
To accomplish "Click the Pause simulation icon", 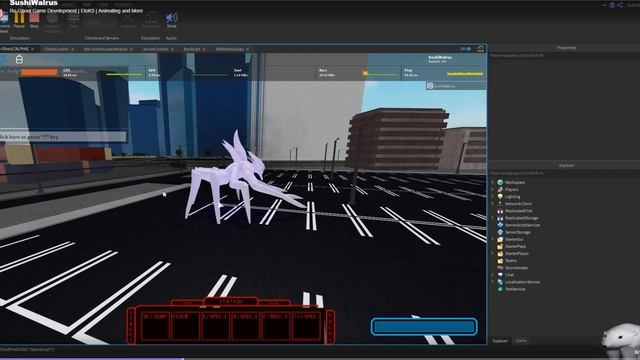I will [19, 18].
